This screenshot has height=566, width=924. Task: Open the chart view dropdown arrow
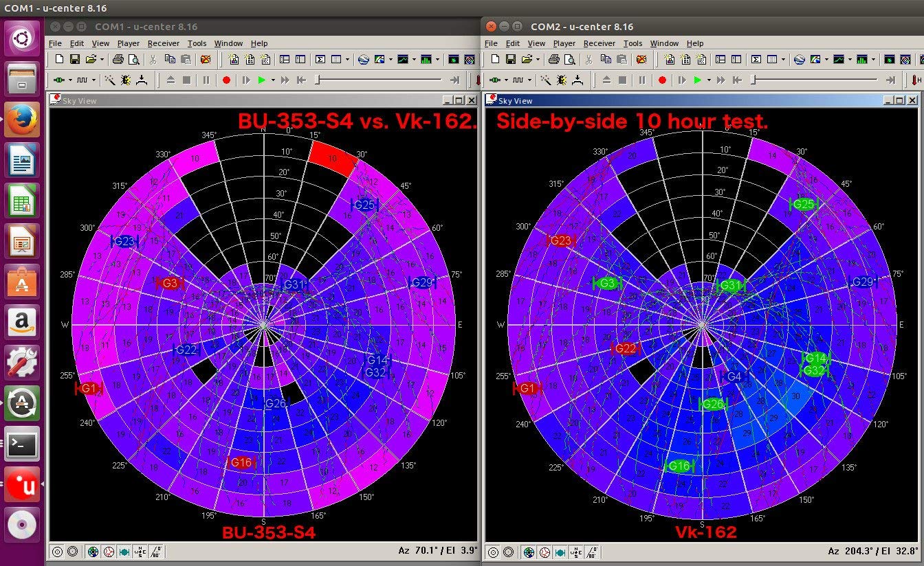point(413,59)
